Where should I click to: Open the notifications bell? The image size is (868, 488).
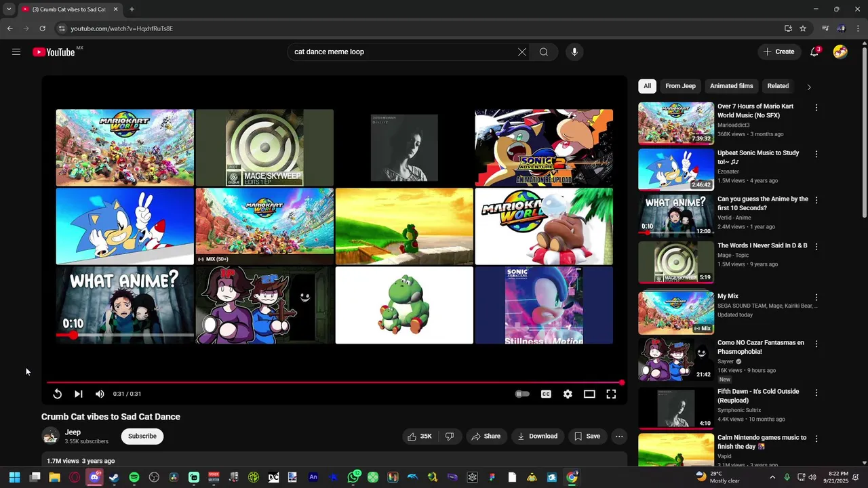pos(814,52)
